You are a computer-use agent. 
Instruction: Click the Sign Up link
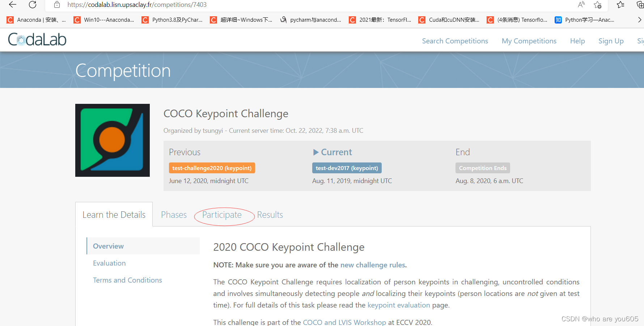(x=611, y=41)
